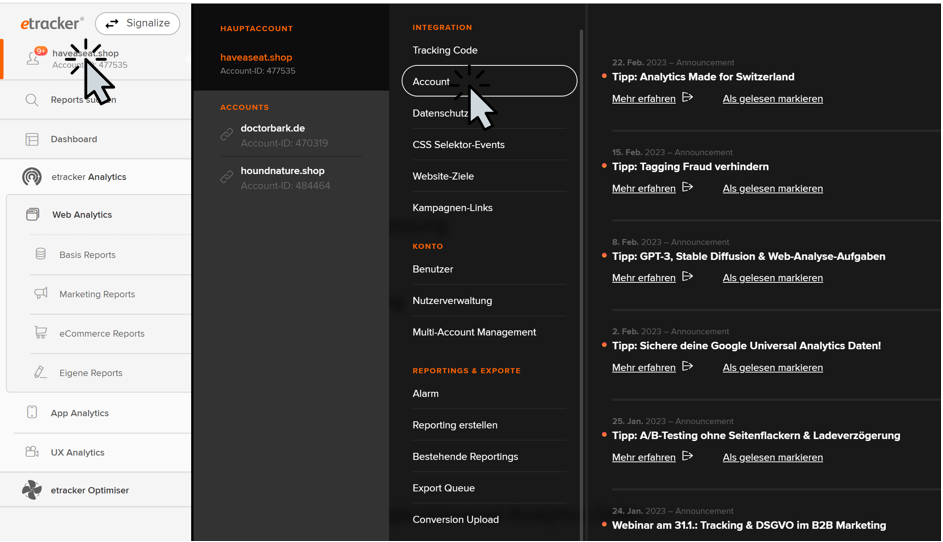The image size is (943, 542).
Task: Click the Dashboard layout icon
Action: (32, 140)
